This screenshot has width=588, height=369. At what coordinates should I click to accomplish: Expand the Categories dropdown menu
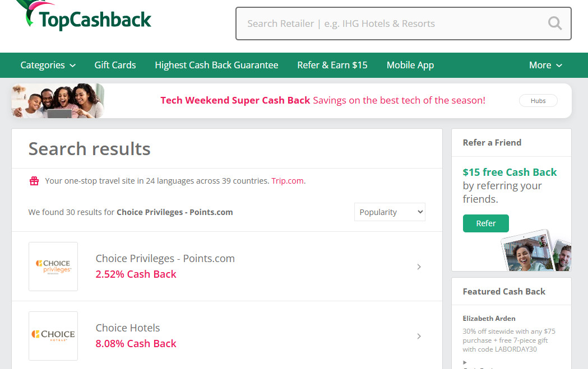[x=48, y=65]
